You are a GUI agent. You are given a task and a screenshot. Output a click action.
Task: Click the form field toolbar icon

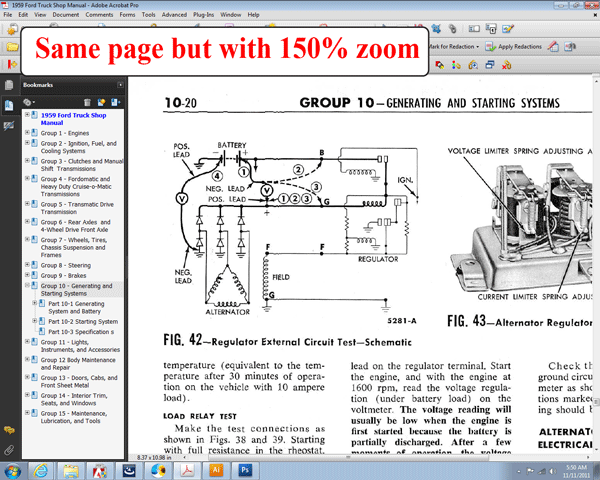474,29
